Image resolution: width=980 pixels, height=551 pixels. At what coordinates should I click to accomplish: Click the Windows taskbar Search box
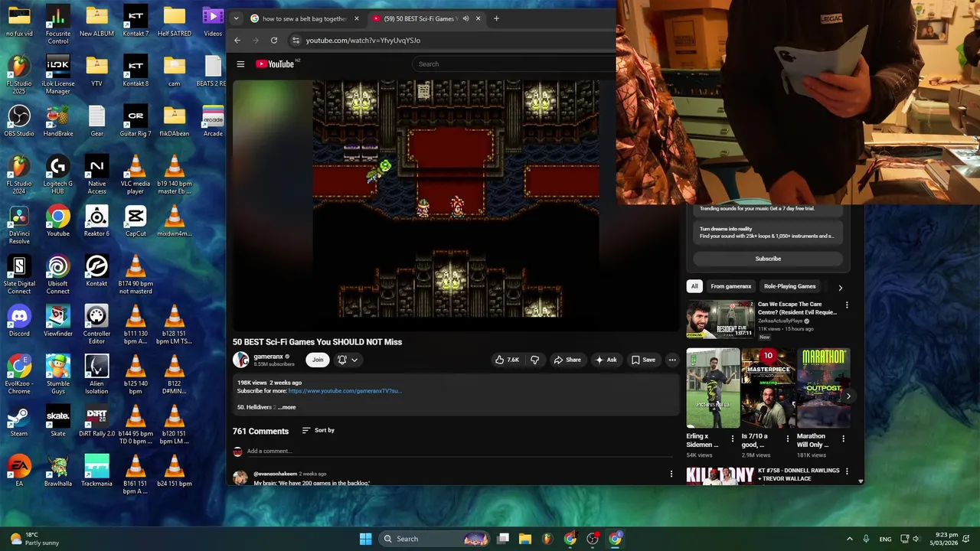tap(435, 539)
